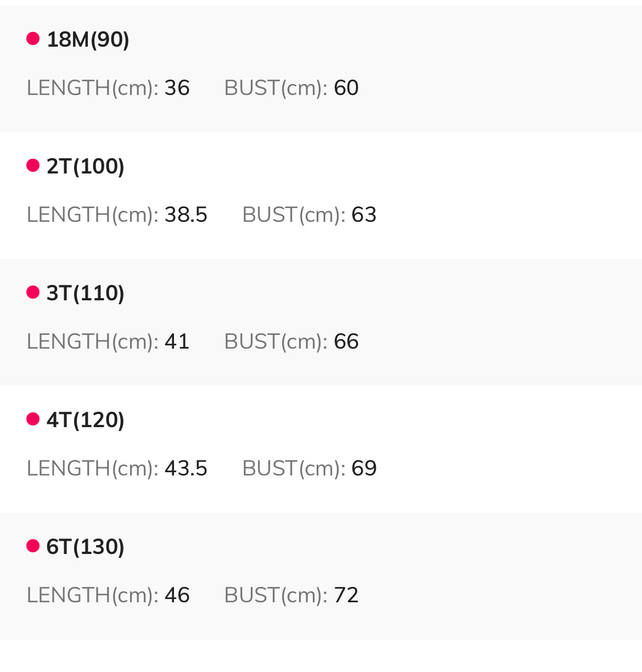Viewport: 642px width, 672px height.
Task: Click the bust value 66
Action: [346, 341]
